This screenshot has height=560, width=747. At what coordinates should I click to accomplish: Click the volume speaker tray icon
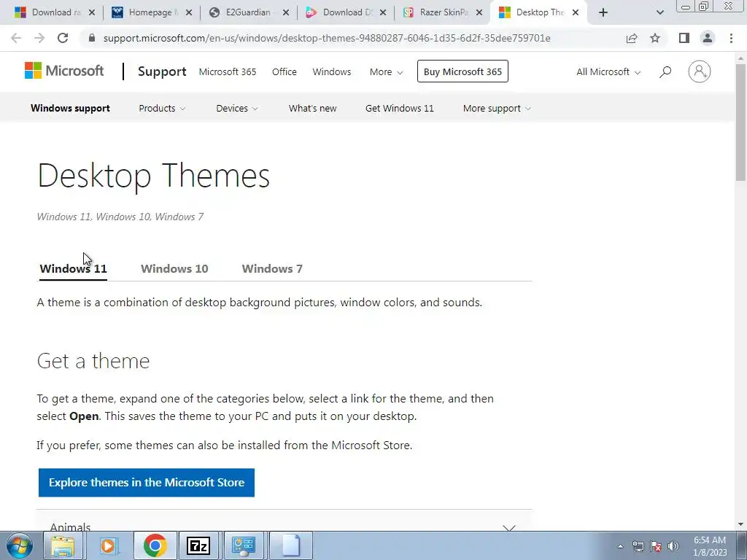pyautogui.click(x=673, y=546)
